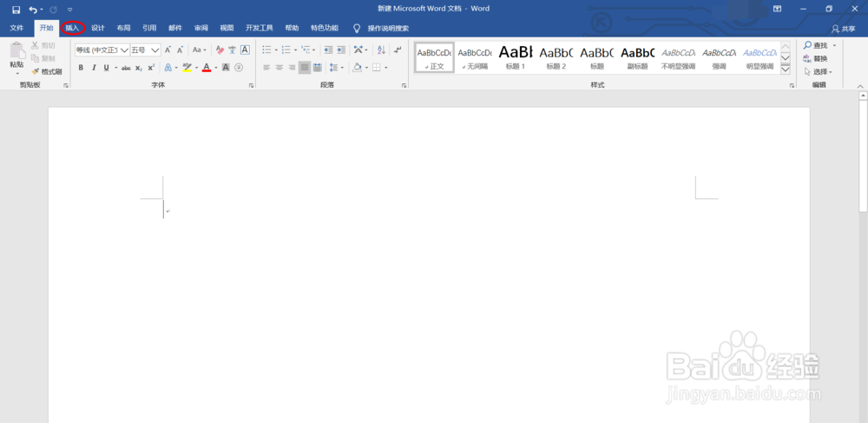Click the Distributed alignment icon
This screenshot has width=868, height=423.
[x=317, y=68]
